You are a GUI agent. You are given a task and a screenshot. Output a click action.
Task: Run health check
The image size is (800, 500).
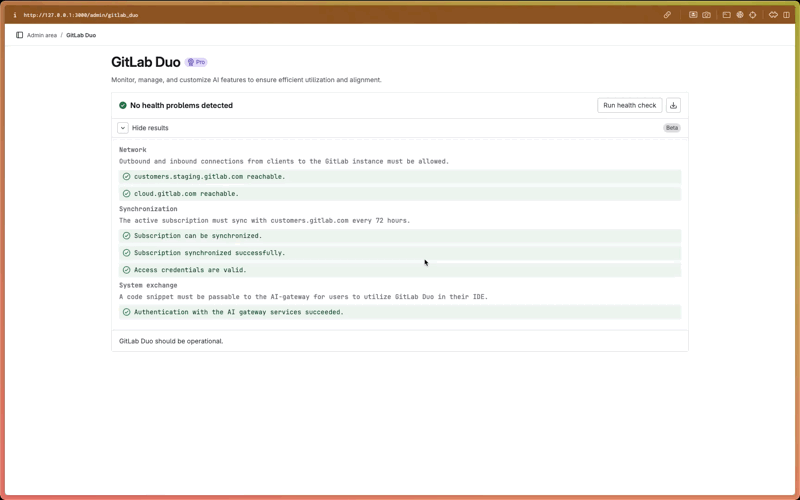[x=630, y=105]
